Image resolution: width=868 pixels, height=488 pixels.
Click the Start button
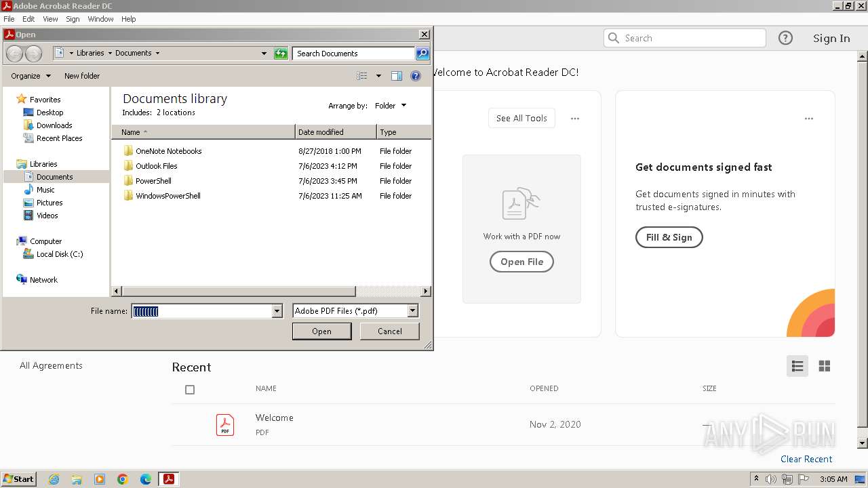[18, 479]
